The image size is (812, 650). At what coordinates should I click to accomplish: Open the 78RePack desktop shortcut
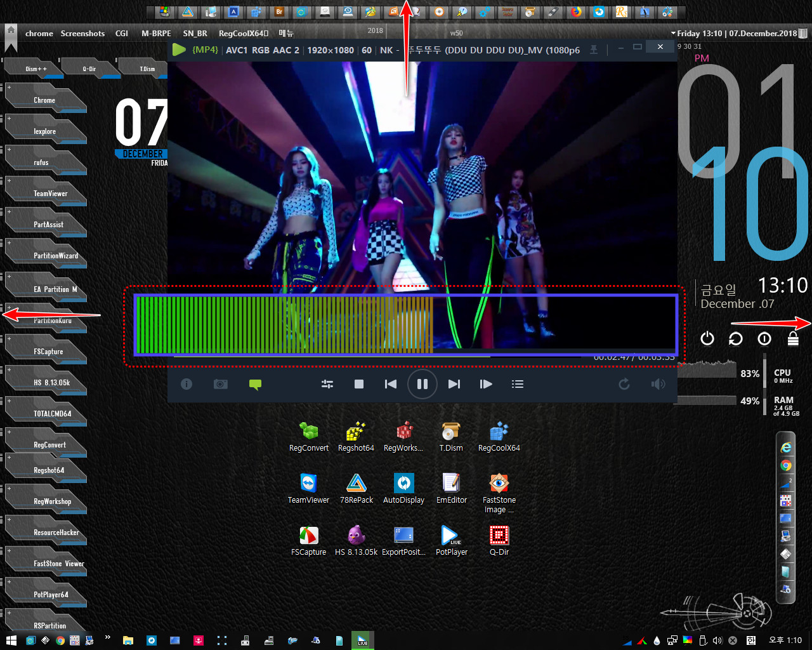coord(357,489)
